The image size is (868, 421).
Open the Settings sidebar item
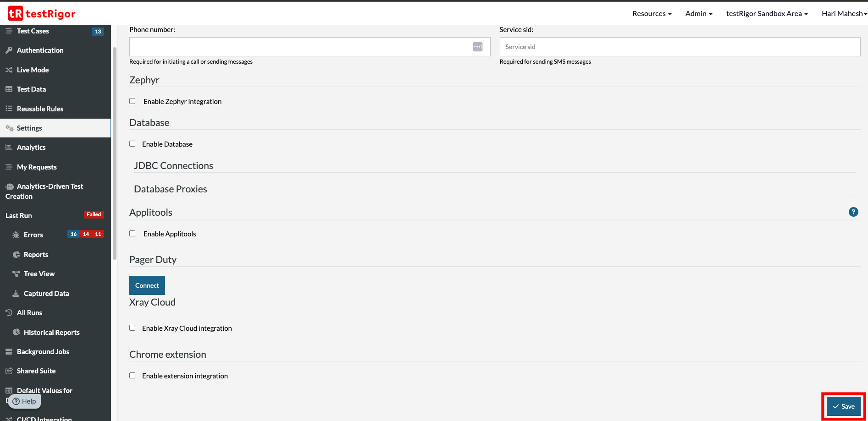click(x=55, y=128)
